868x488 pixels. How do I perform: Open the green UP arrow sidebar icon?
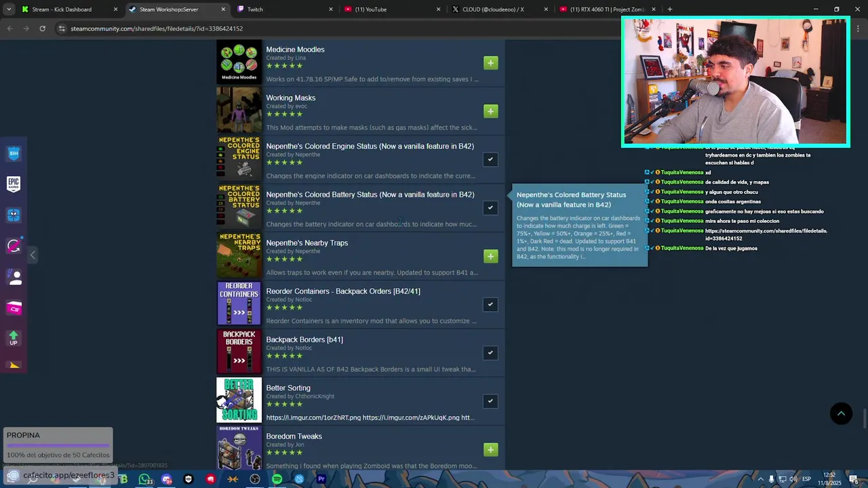(x=14, y=338)
